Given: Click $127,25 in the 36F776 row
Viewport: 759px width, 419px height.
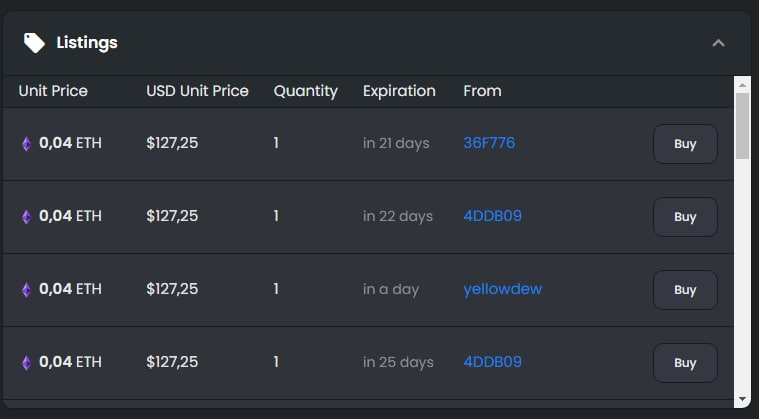Looking at the screenshot, I should point(172,143).
